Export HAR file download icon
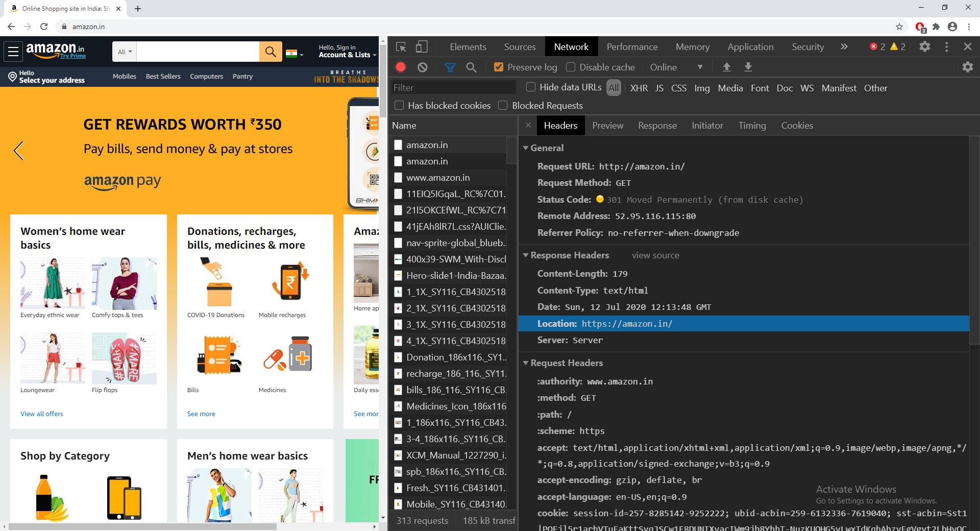 tap(748, 67)
